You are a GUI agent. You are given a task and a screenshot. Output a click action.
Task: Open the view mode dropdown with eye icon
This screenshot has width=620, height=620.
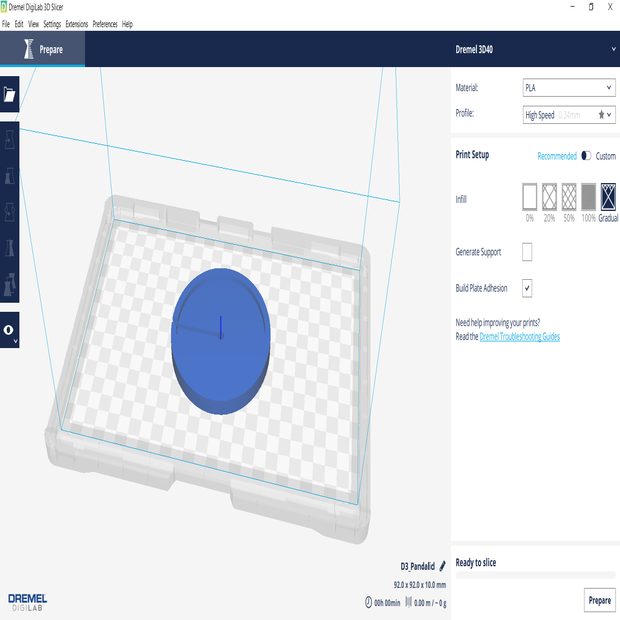point(9,330)
